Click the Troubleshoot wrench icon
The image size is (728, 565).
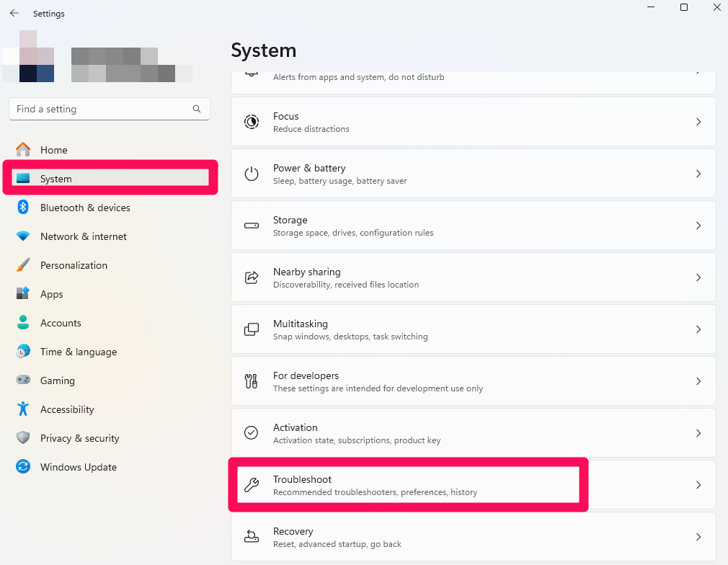click(252, 485)
